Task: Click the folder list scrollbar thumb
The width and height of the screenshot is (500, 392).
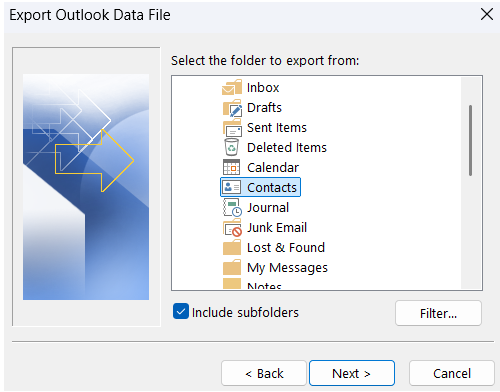Action: (x=470, y=140)
